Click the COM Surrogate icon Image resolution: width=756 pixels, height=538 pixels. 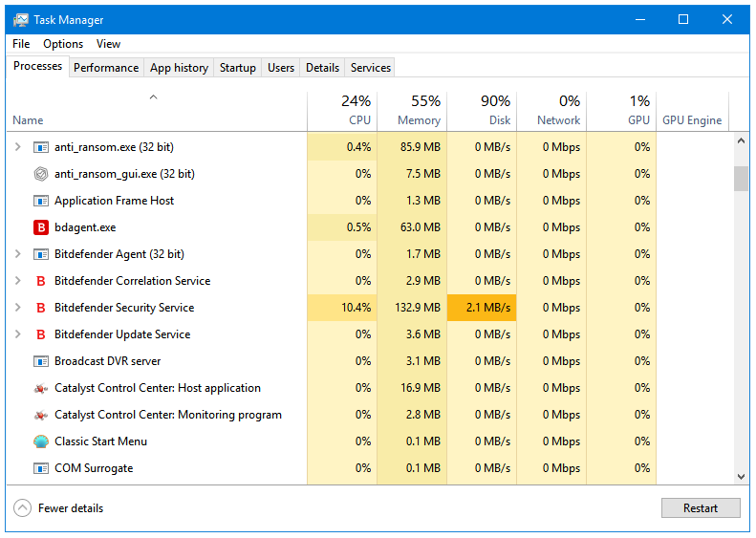coord(41,468)
